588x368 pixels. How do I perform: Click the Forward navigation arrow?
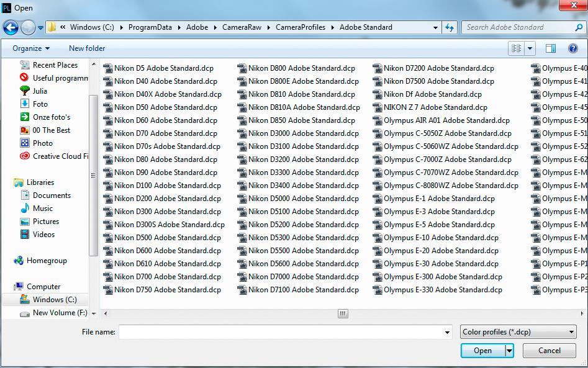(x=28, y=27)
